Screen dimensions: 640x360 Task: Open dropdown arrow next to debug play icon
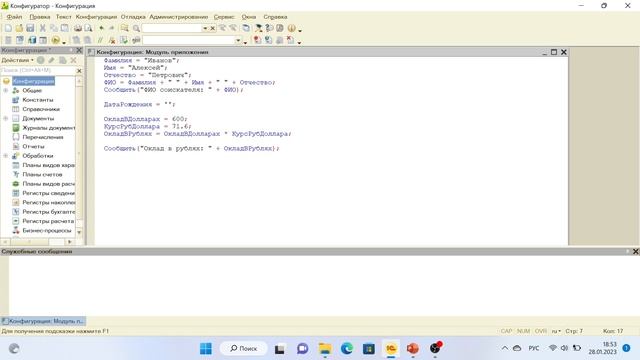click(64, 42)
